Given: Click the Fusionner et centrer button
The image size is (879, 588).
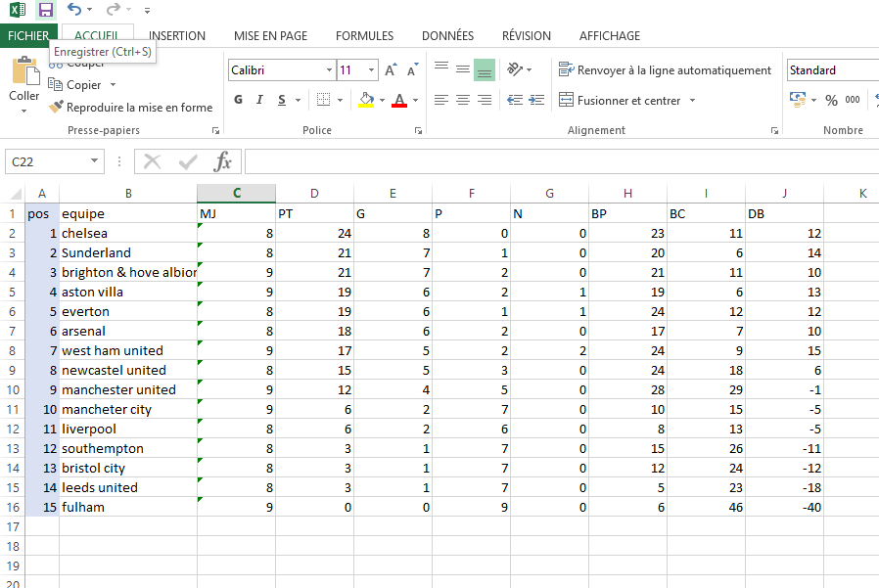Looking at the screenshot, I should [x=620, y=101].
